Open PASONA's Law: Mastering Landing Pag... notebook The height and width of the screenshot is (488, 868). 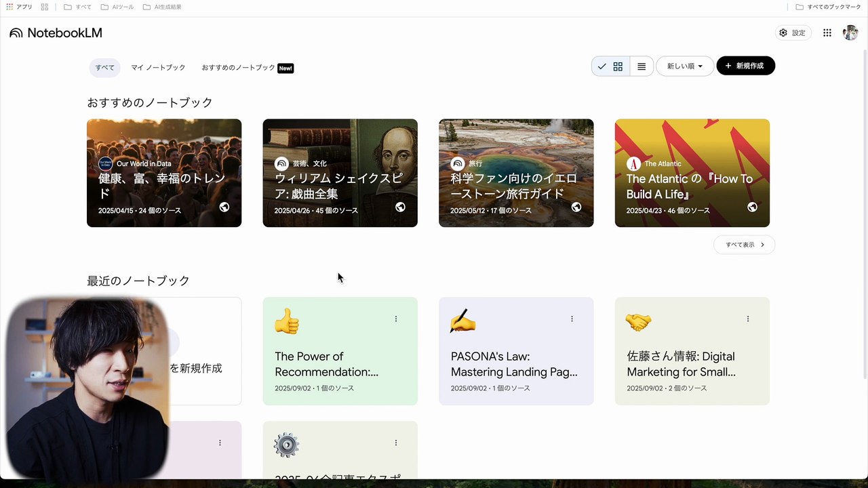point(516,351)
